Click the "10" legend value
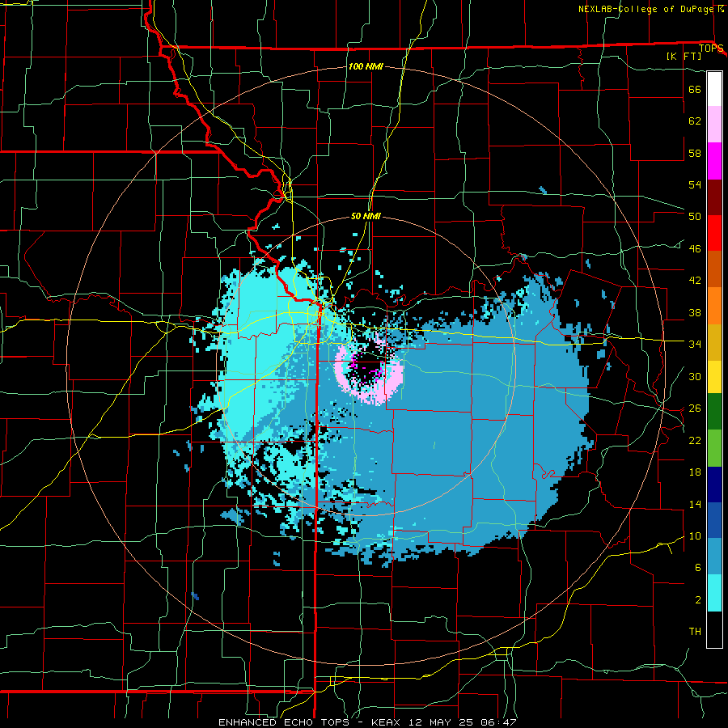This screenshot has width=728, height=728. [x=695, y=536]
